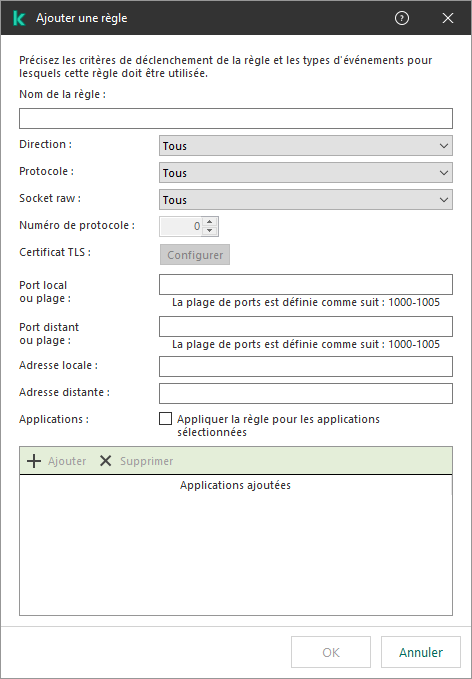This screenshot has height=679, width=472.
Task: Focus the Nom de la règle field
Action: pyautogui.click(x=236, y=119)
